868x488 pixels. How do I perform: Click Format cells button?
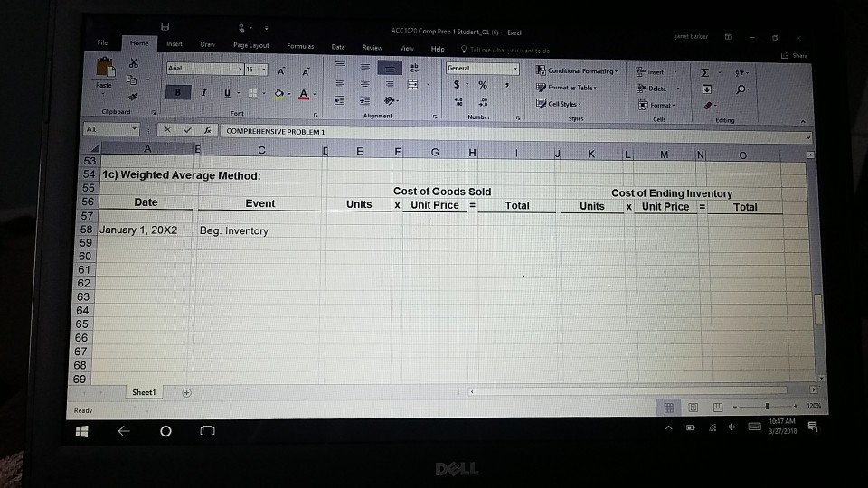(655, 105)
